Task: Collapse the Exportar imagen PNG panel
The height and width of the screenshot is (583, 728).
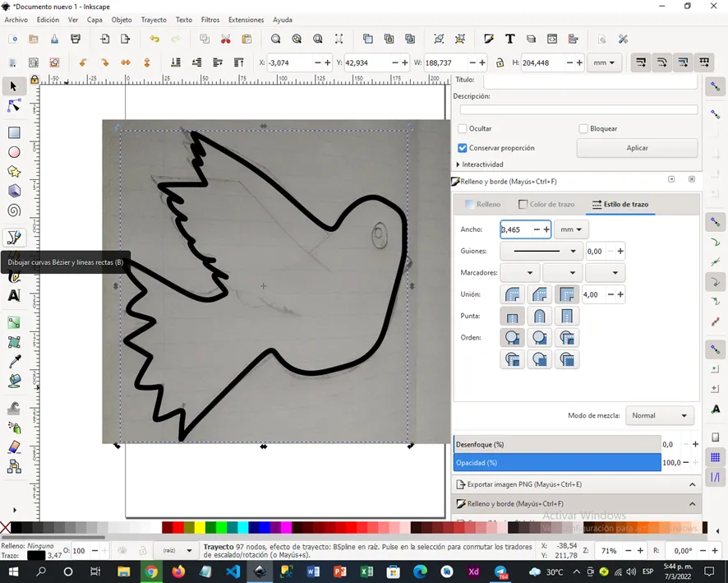Action: (x=692, y=484)
